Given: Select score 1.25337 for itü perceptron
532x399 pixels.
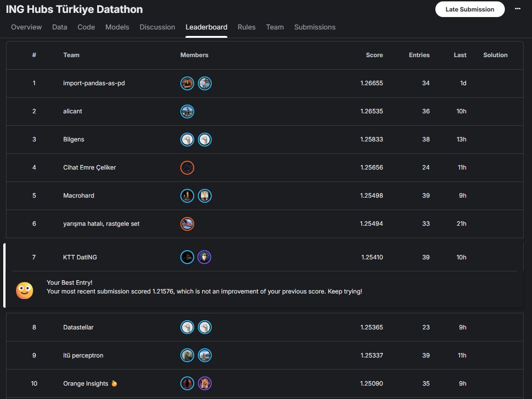Looking at the screenshot, I should pyautogui.click(x=371, y=356).
